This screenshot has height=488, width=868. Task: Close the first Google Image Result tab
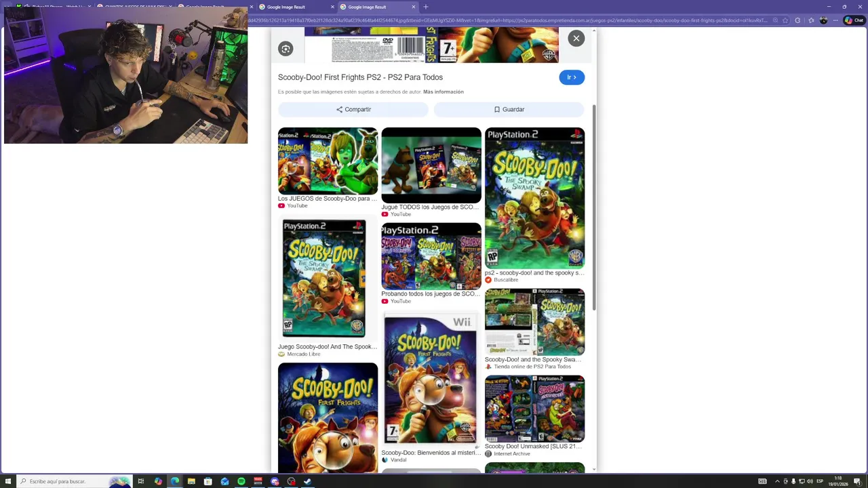click(x=332, y=7)
